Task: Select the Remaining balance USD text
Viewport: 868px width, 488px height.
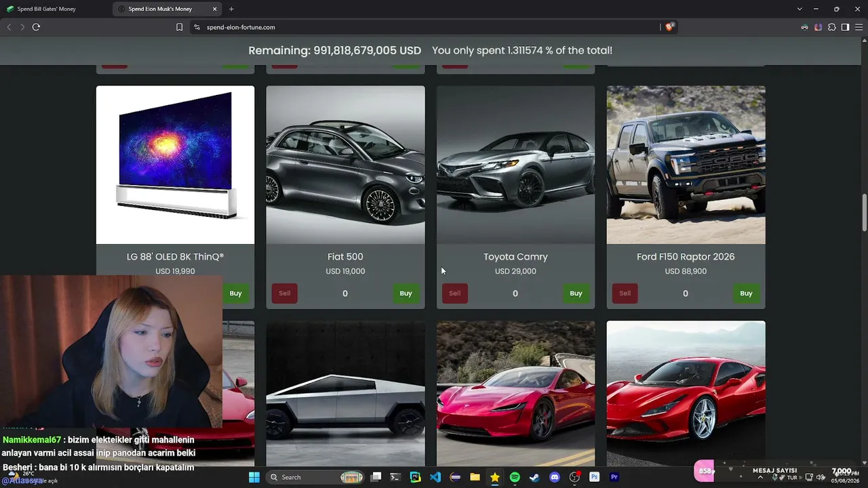Action: pos(334,51)
